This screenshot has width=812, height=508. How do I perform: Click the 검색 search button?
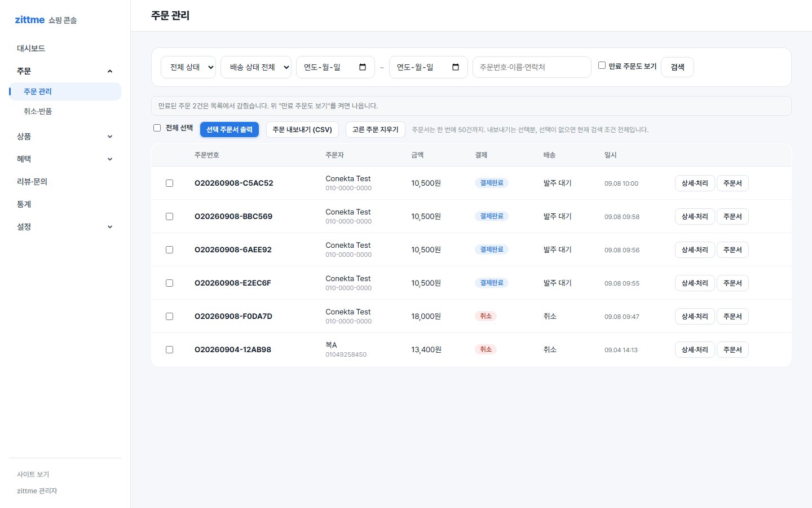point(677,67)
